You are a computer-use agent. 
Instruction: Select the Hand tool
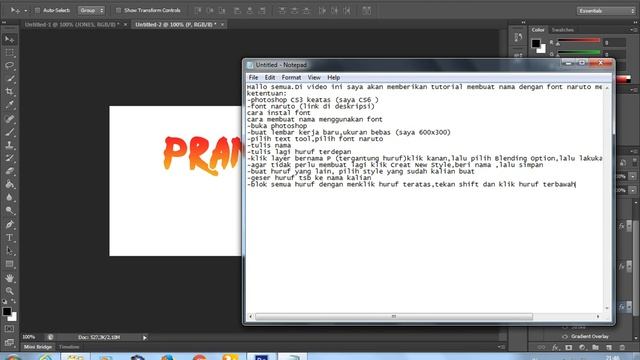(x=10, y=278)
